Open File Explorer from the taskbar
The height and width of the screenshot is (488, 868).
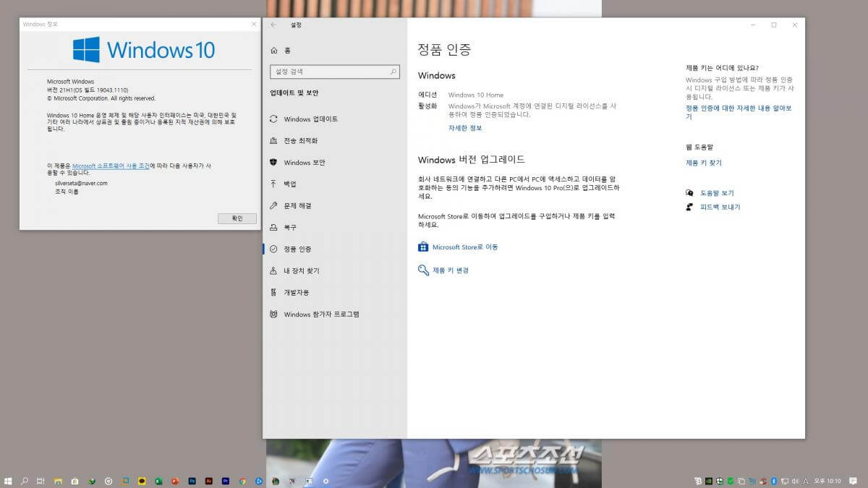click(x=58, y=481)
